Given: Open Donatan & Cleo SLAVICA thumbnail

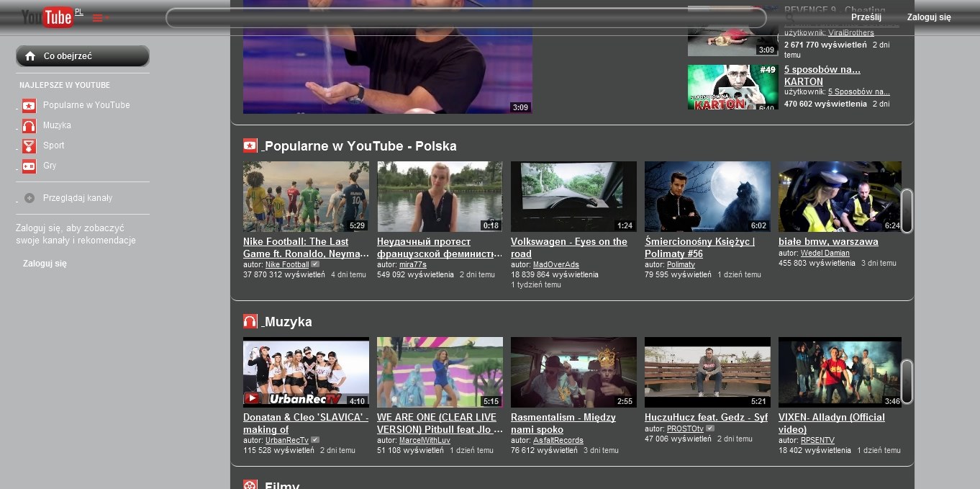Looking at the screenshot, I should [306, 372].
